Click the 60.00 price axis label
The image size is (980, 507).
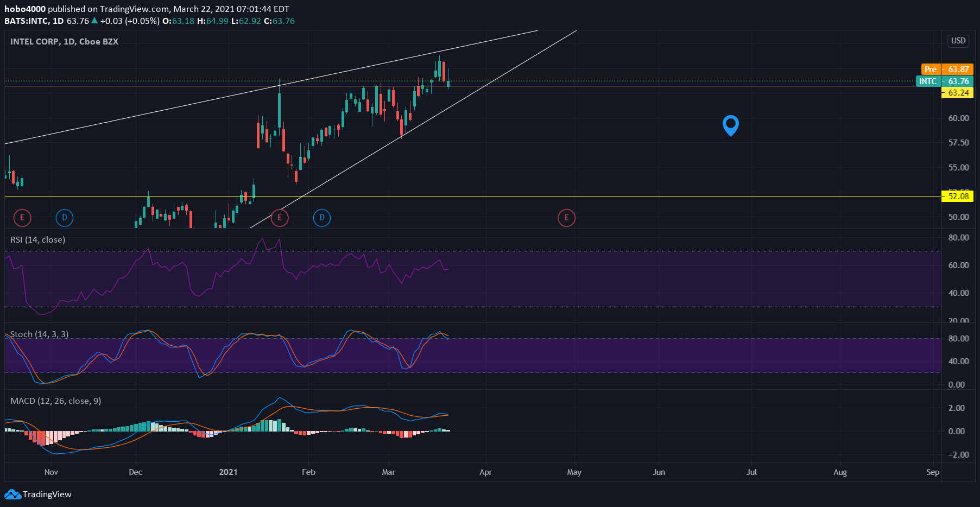tap(958, 118)
